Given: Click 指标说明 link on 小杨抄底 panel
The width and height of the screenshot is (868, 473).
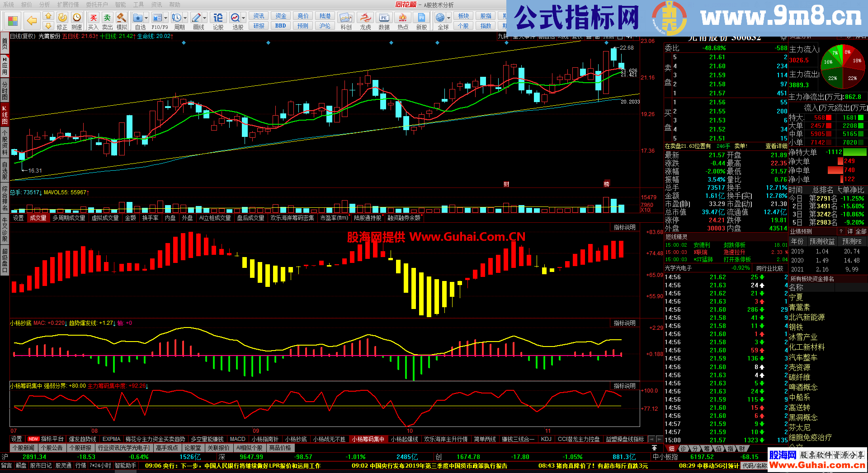Looking at the screenshot, I should point(624,323).
